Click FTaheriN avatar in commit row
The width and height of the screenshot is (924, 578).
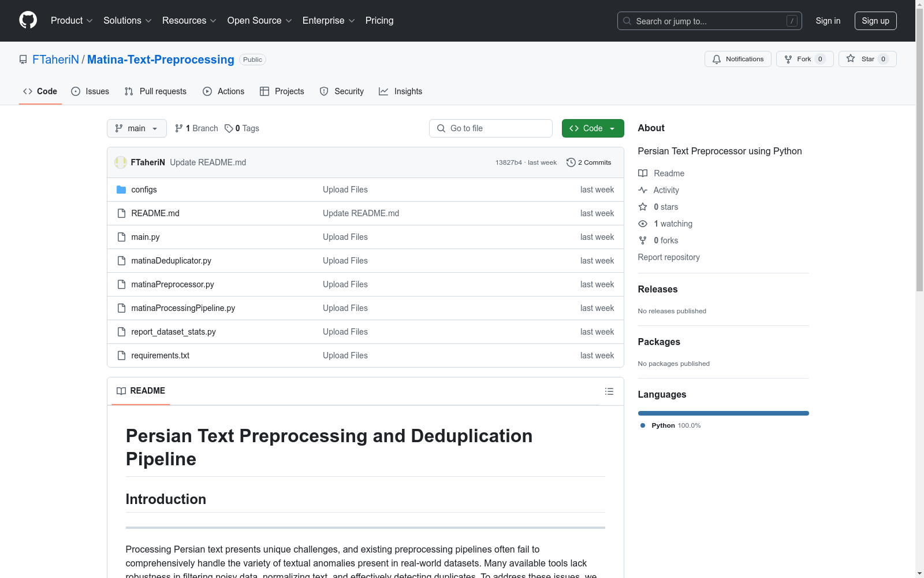(x=121, y=162)
